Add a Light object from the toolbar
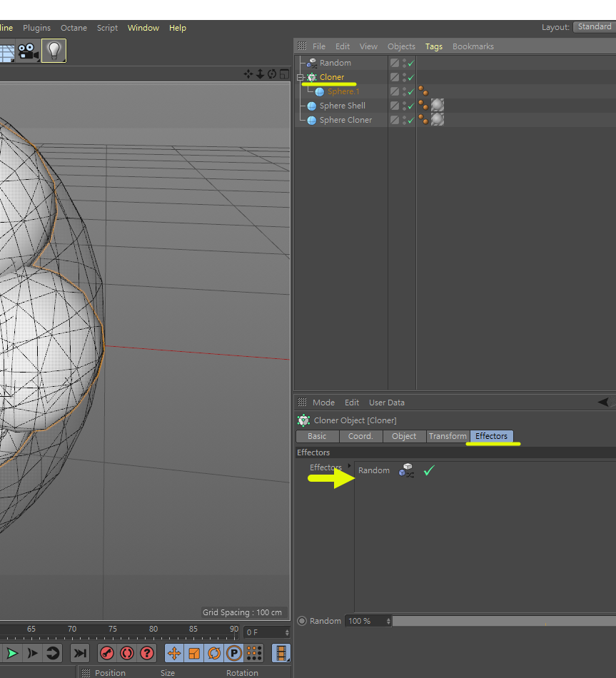The width and height of the screenshot is (616, 678). point(54,51)
